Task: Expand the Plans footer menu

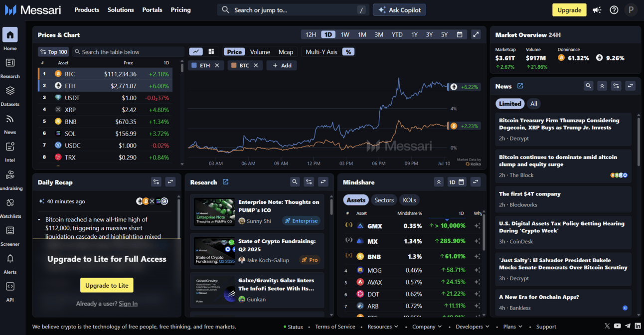Action: [x=512, y=327]
